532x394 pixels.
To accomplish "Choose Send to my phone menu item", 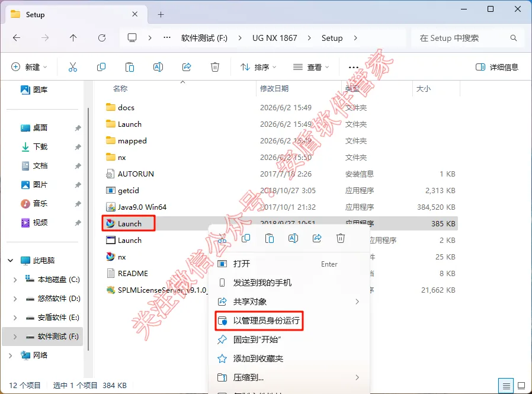I will coord(289,283).
